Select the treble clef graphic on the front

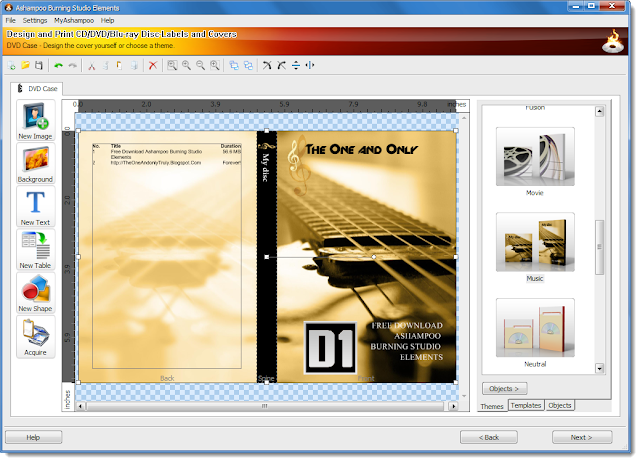[298, 165]
